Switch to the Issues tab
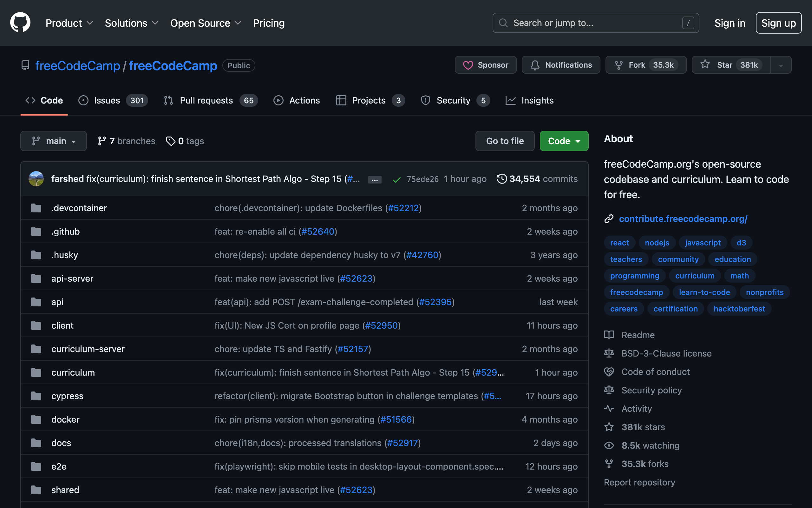The width and height of the screenshot is (812, 508). (x=113, y=100)
